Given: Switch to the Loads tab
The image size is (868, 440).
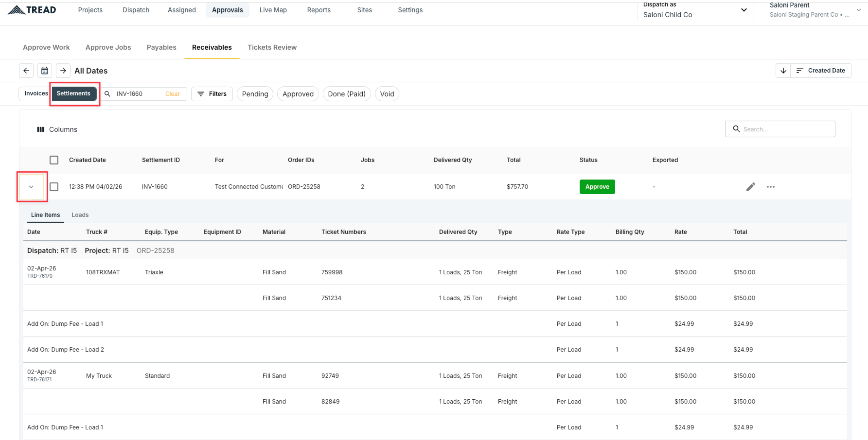Looking at the screenshot, I should tap(80, 215).
